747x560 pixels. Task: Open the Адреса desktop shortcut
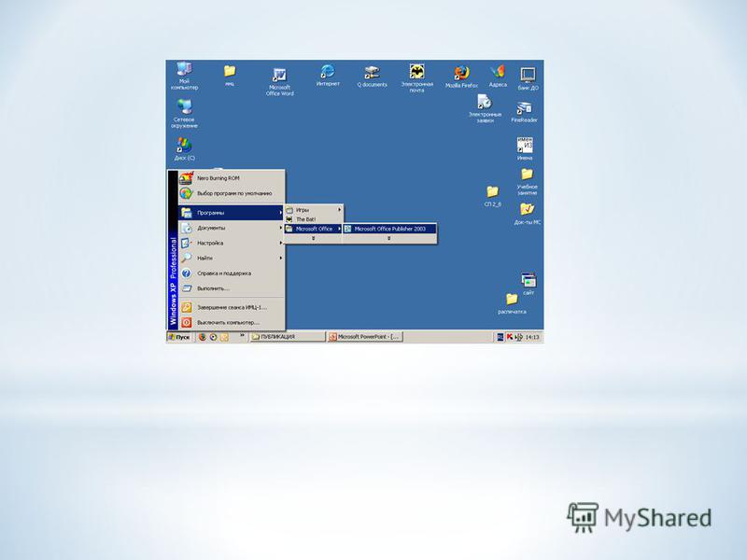coord(498,77)
